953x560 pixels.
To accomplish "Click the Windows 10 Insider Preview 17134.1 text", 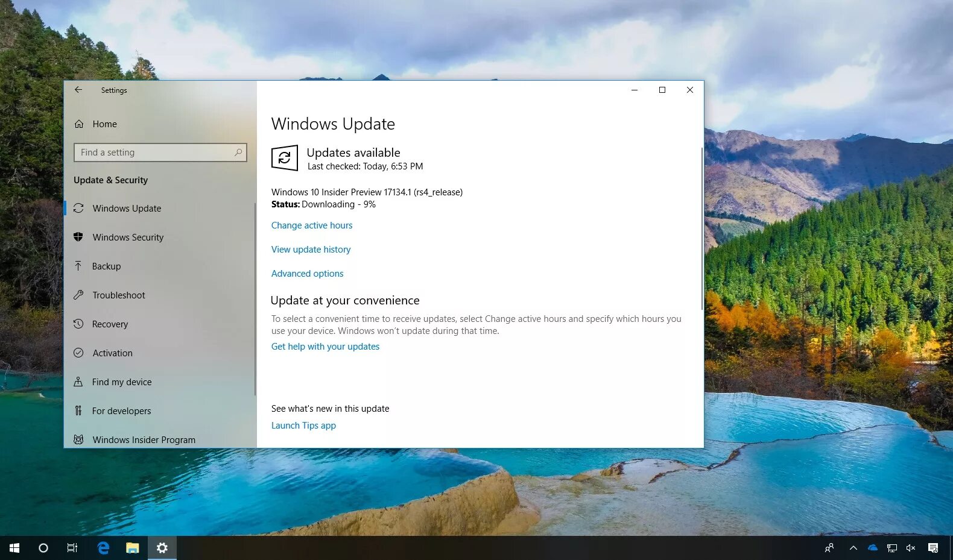I will pyautogui.click(x=367, y=192).
